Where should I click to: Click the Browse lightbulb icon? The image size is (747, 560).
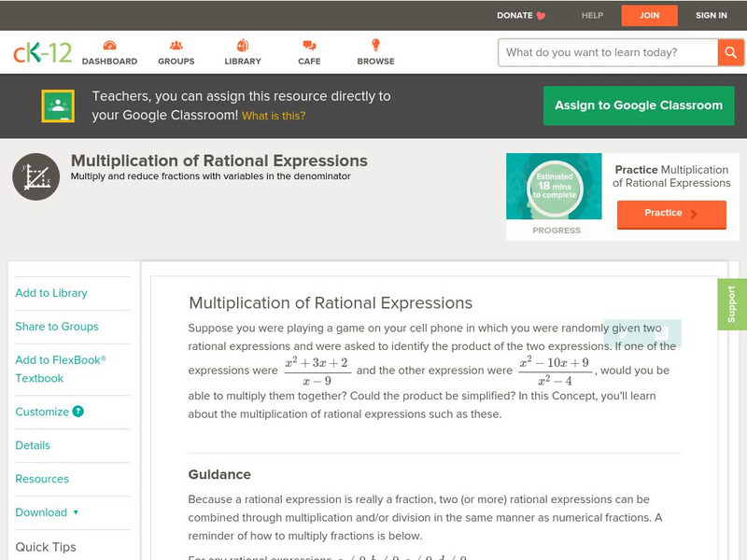[373, 43]
